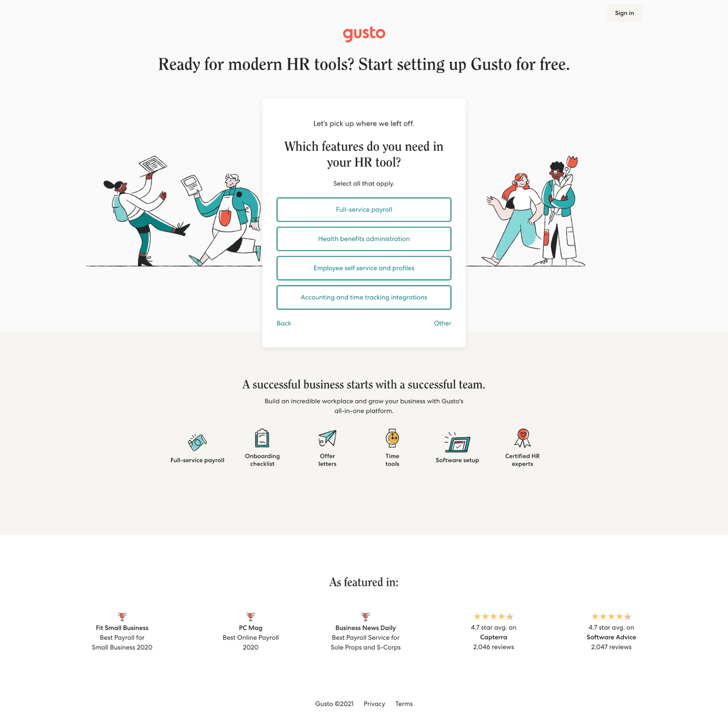
Task: Click the Back navigation link
Action: pyautogui.click(x=284, y=323)
